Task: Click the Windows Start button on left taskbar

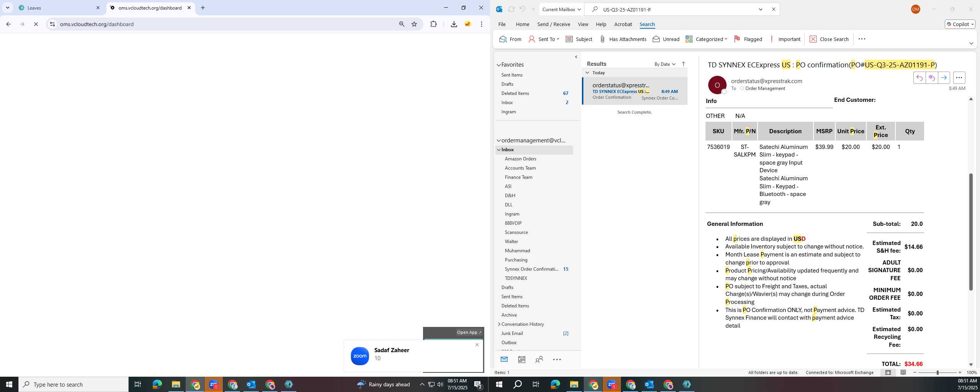Action: pos(9,384)
